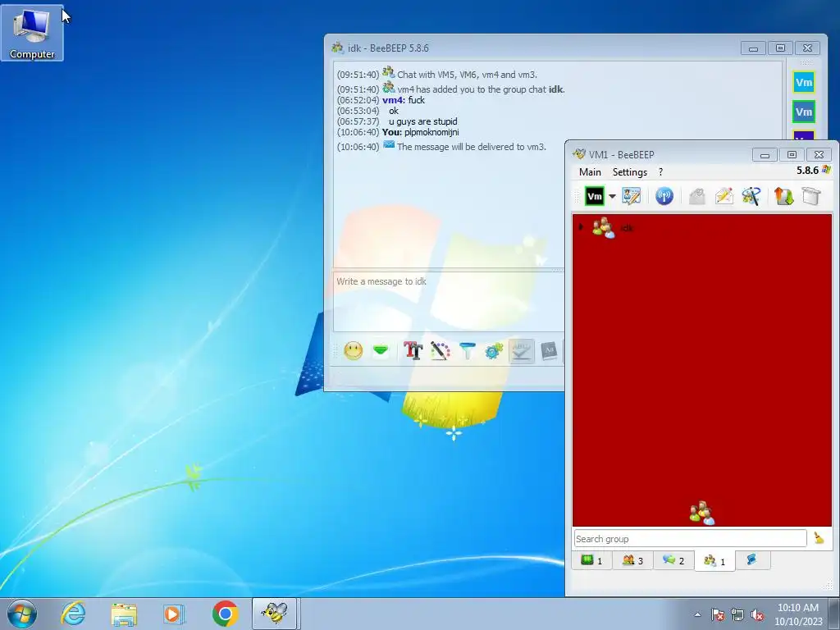Image resolution: width=840 pixels, height=630 pixels.
Task: Click the BeeBEEP bee taskbar button
Action: coord(275,614)
